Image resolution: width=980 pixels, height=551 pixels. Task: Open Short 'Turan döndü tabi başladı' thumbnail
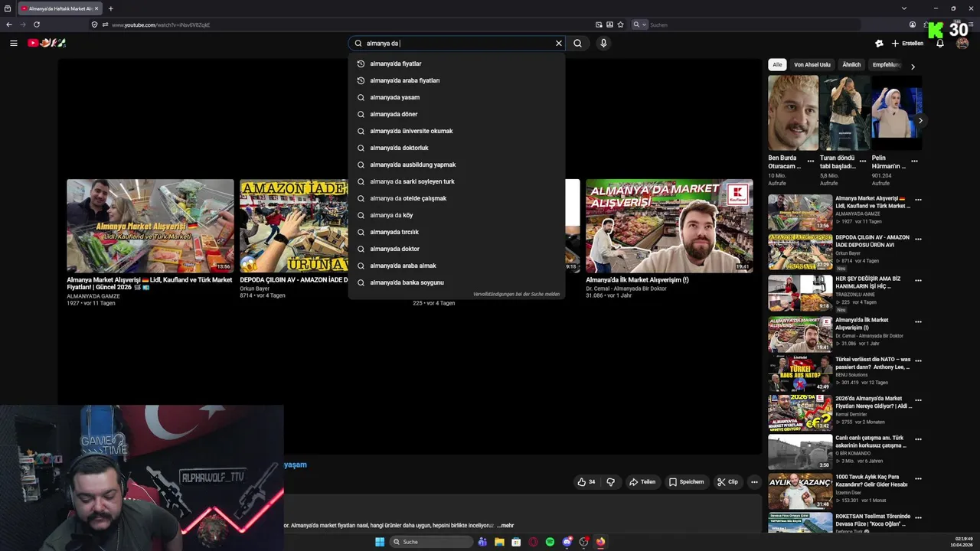844,112
